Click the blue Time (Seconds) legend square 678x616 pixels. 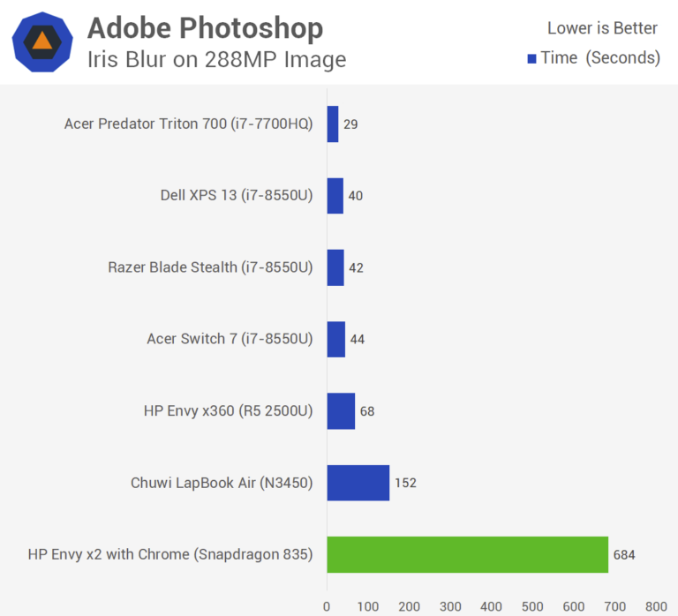[531, 58]
